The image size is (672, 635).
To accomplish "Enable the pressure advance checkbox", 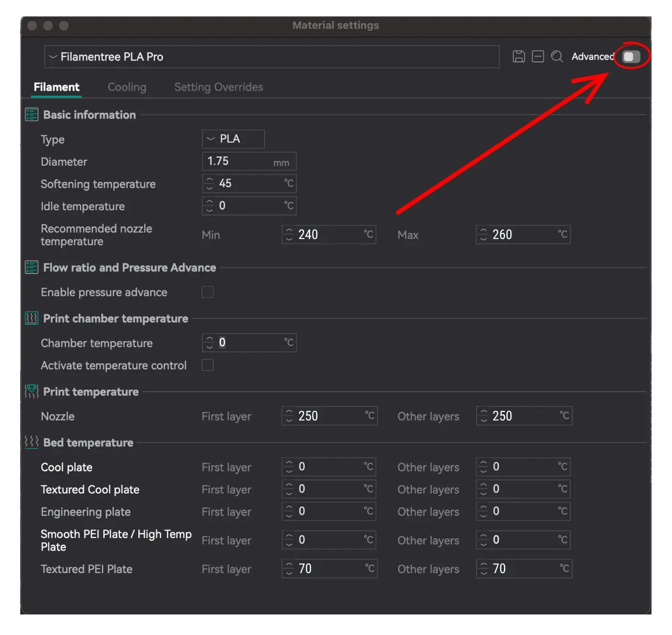I will tap(207, 292).
